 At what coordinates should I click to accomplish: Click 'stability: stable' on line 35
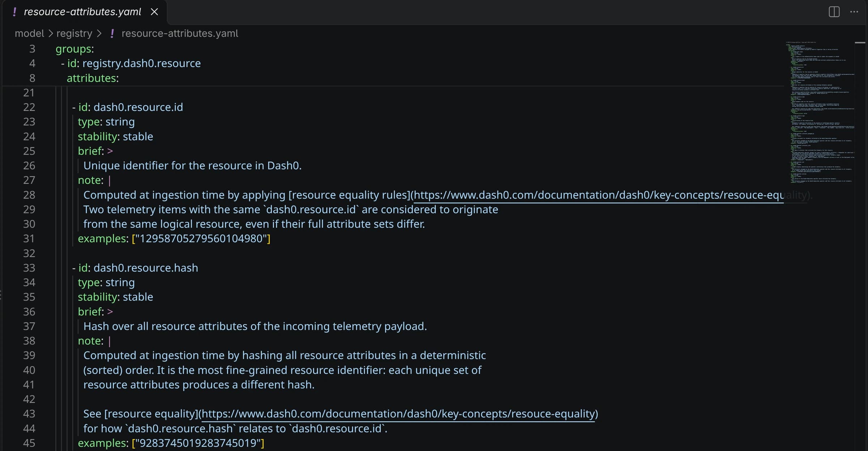115,297
